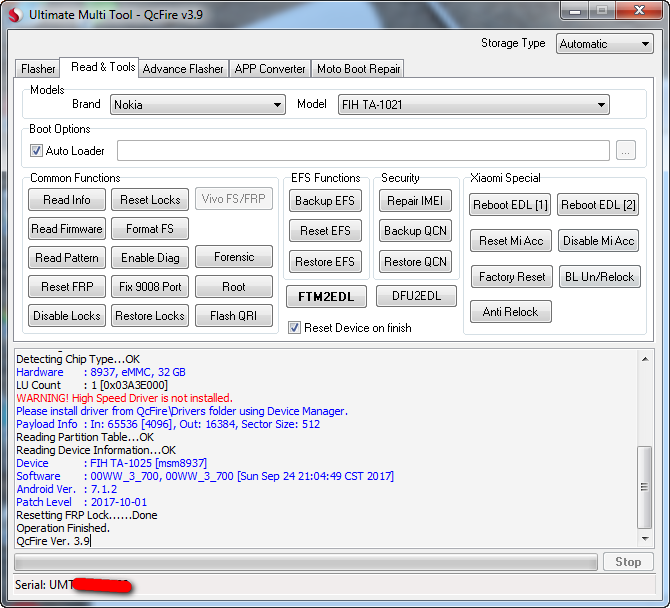Viewport: 670px width, 608px height.
Task: Select the Read & Tools tab
Action: 99,67
